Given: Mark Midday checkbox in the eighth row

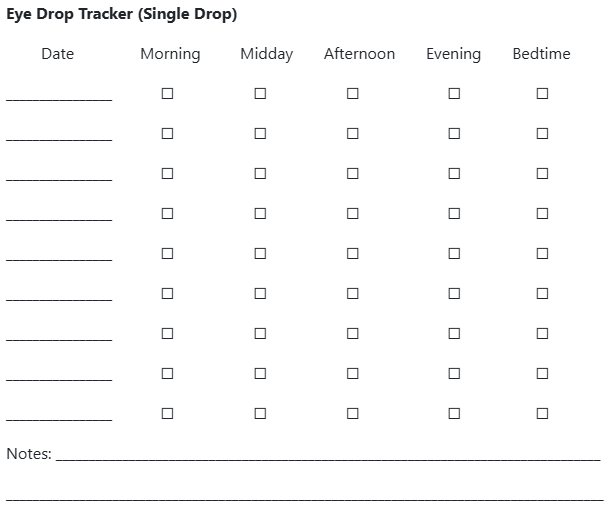Looking at the screenshot, I should click(260, 374).
